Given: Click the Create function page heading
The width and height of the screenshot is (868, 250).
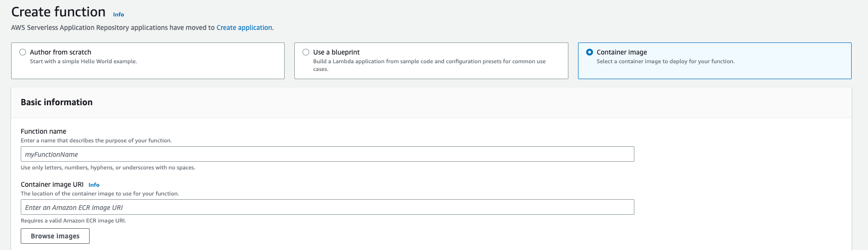Looking at the screenshot, I should 58,12.
